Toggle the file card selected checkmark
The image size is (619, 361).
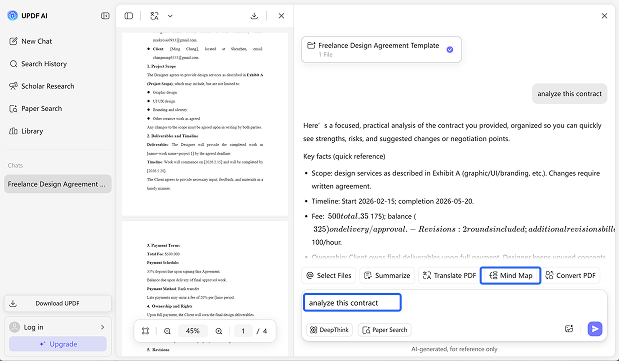tap(450, 50)
